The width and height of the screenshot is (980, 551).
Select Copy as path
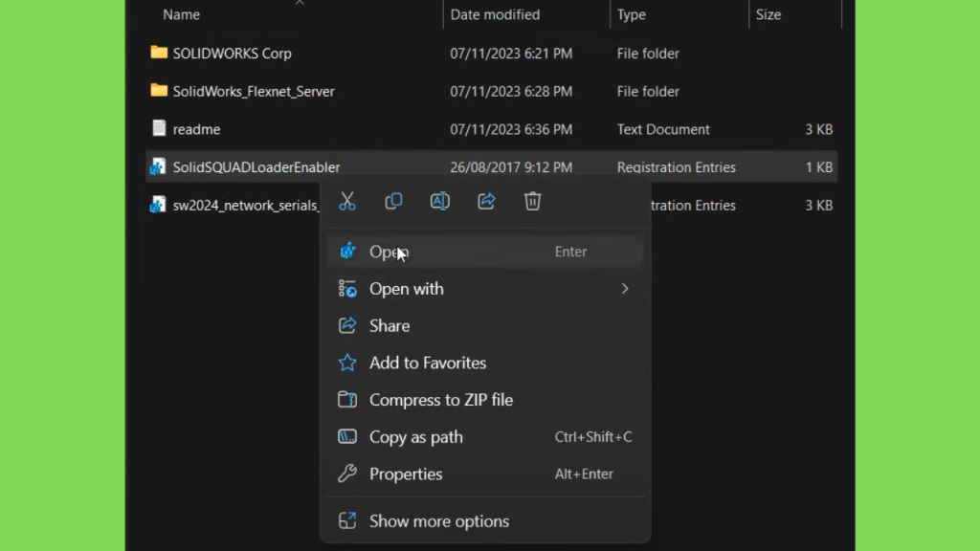tap(485, 436)
